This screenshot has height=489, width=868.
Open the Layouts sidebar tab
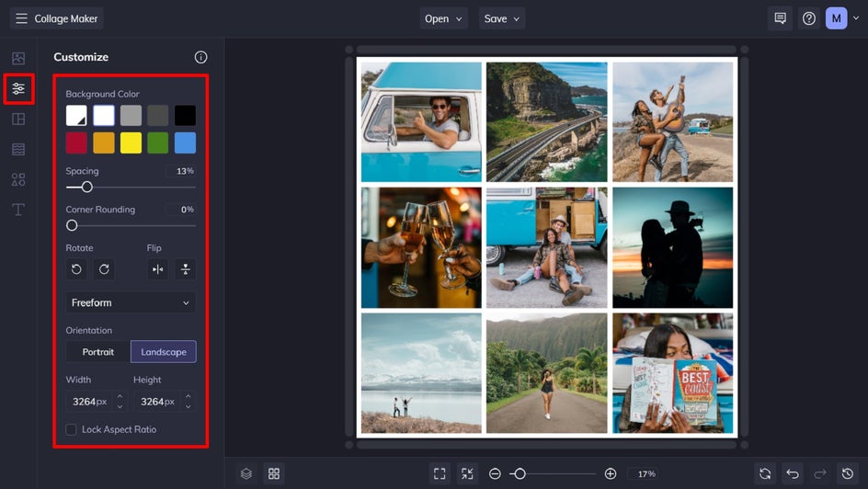pos(18,119)
